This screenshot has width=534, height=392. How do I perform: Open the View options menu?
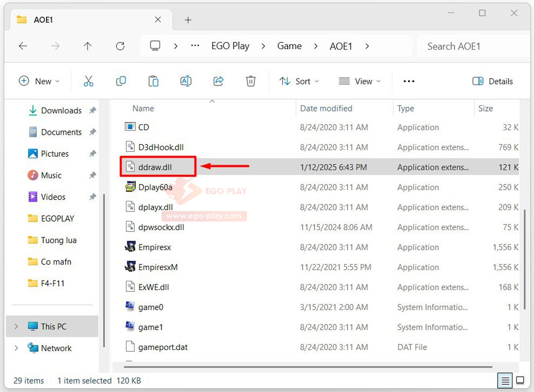[x=360, y=81]
